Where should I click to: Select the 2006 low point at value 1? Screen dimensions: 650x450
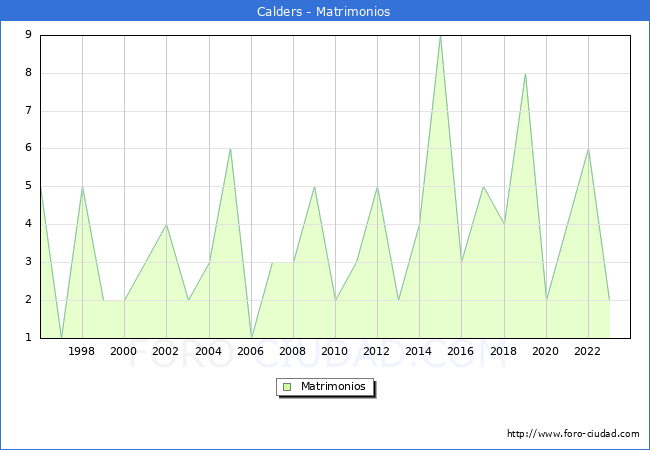251,336
